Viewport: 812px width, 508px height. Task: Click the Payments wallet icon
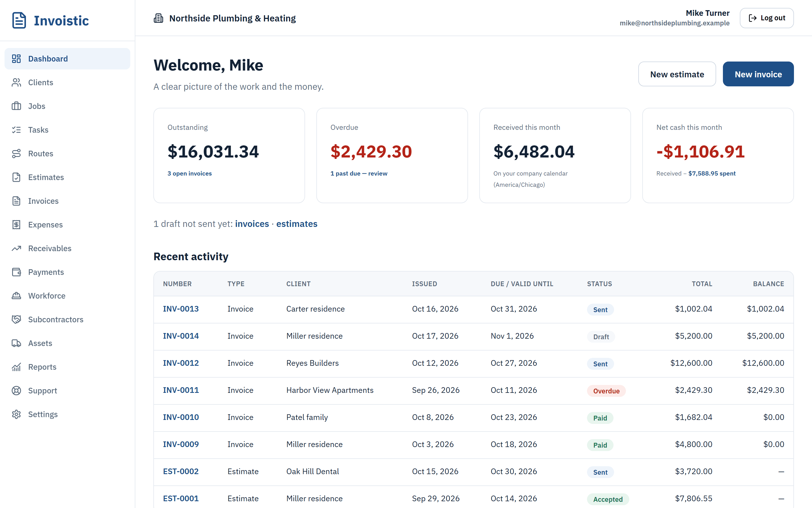pyautogui.click(x=16, y=272)
